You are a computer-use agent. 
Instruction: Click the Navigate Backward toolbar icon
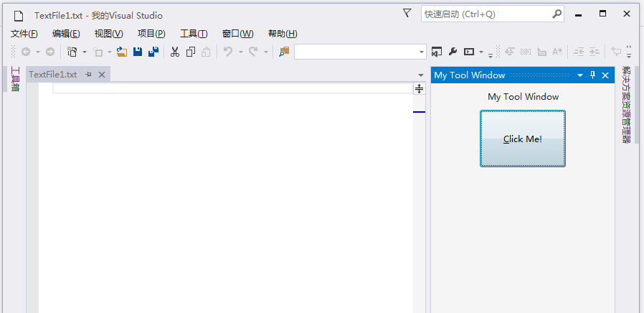coord(26,52)
